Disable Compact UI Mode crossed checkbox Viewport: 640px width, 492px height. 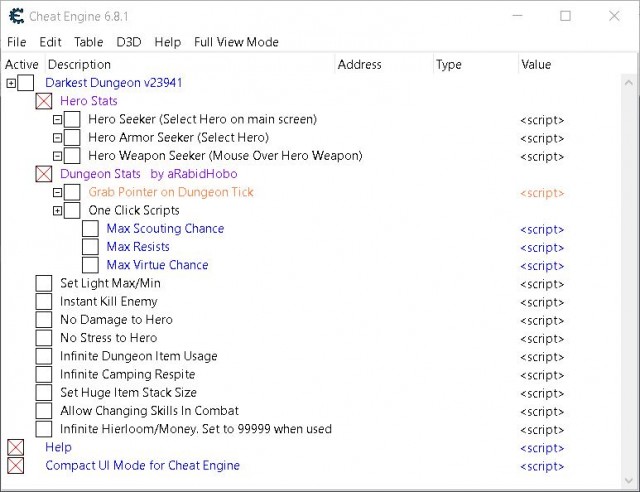(x=16, y=465)
